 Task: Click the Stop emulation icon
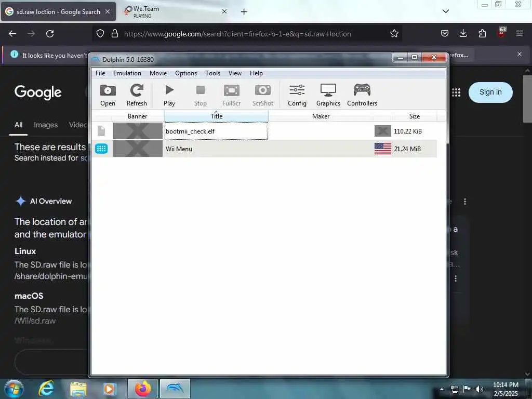tap(201, 96)
